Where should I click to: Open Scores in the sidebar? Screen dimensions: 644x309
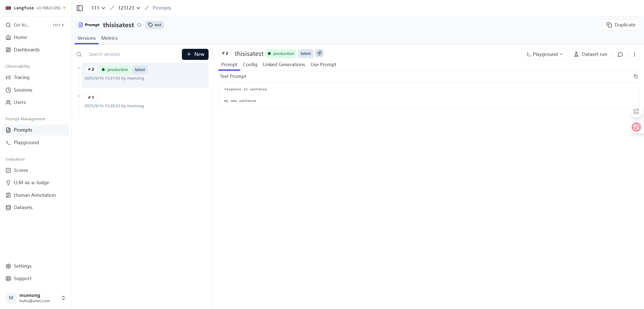(x=36, y=170)
